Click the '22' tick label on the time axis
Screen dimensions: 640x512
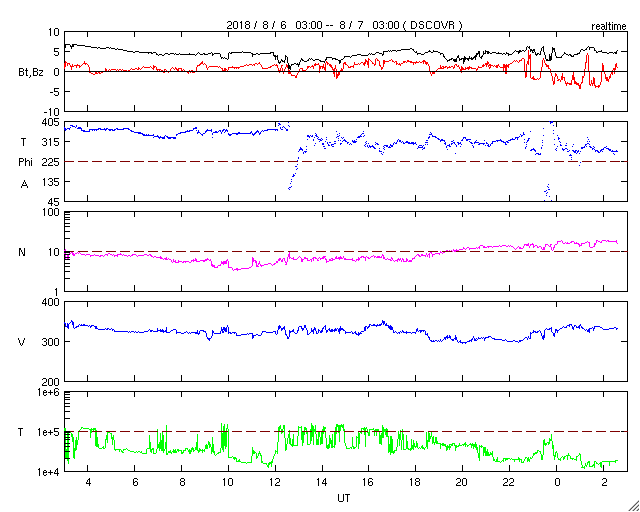[509, 482]
